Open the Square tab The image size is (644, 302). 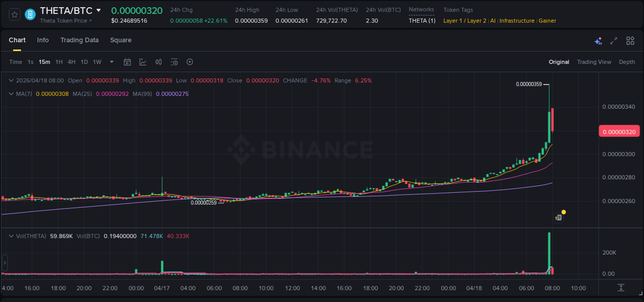(x=121, y=40)
